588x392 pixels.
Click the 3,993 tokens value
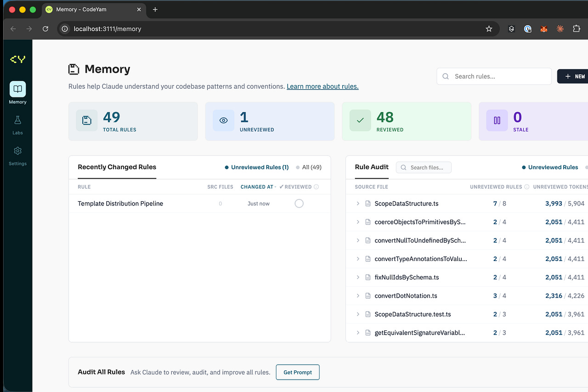click(x=554, y=204)
